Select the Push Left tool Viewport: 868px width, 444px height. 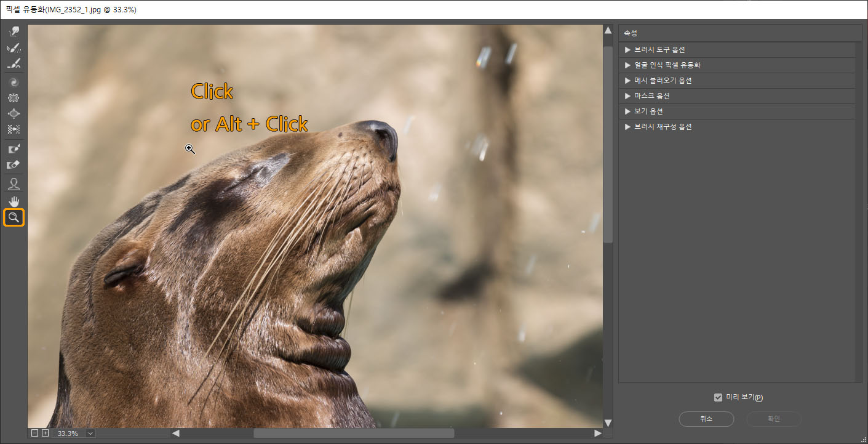[14, 129]
